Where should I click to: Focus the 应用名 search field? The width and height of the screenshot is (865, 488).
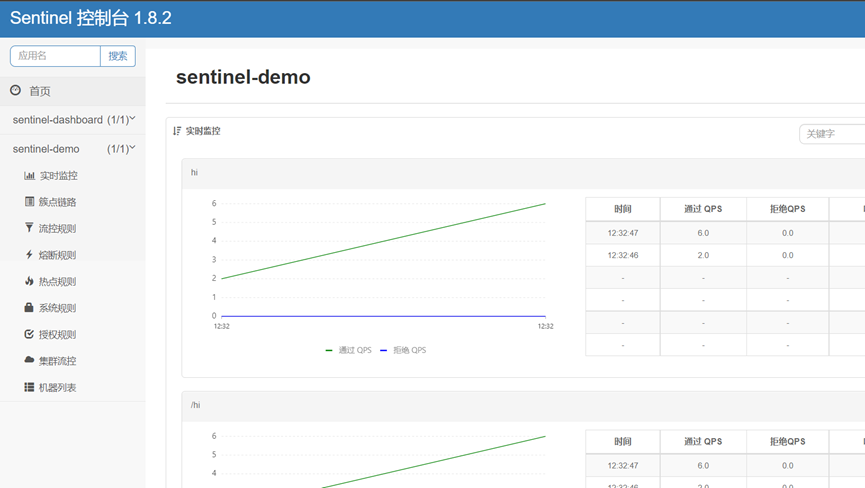click(x=55, y=56)
